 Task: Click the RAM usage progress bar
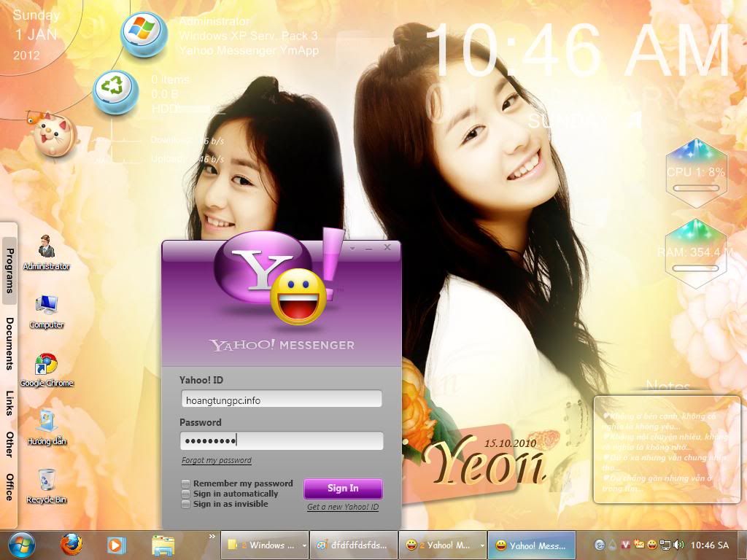(696, 268)
